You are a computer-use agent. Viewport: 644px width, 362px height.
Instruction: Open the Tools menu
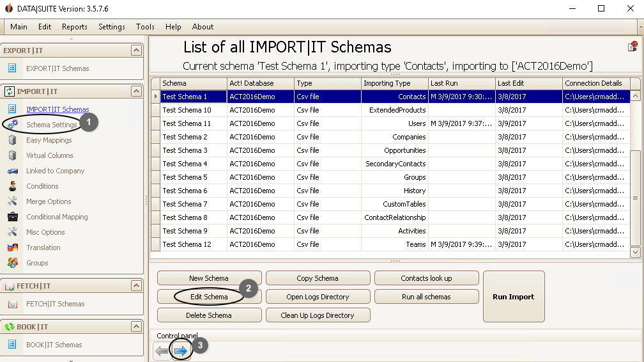point(146,27)
